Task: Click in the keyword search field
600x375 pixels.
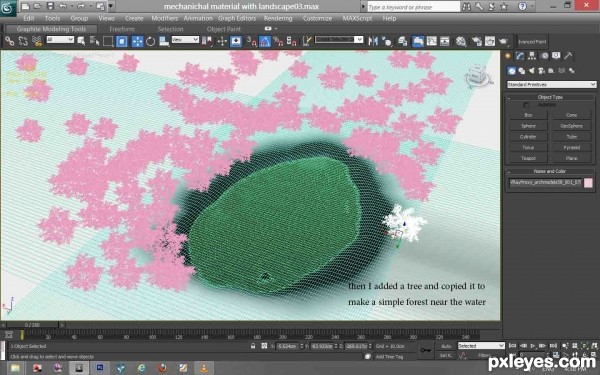Action: point(413,7)
